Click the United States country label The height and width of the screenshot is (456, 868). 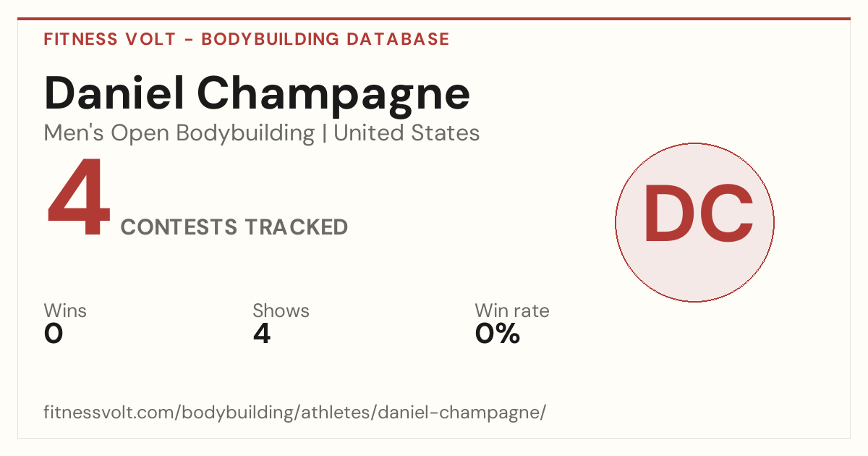[407, 133]
